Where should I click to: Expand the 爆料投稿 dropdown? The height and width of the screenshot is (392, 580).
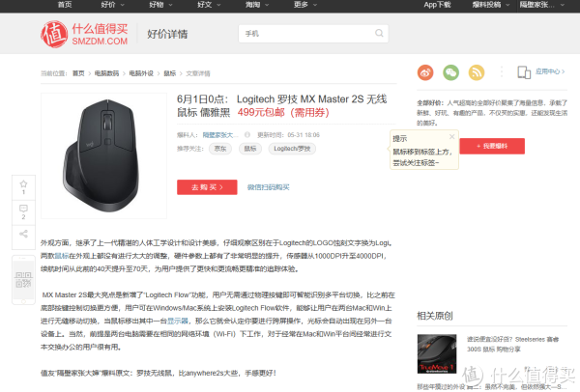pyautogui.click(x=491, y=5)
